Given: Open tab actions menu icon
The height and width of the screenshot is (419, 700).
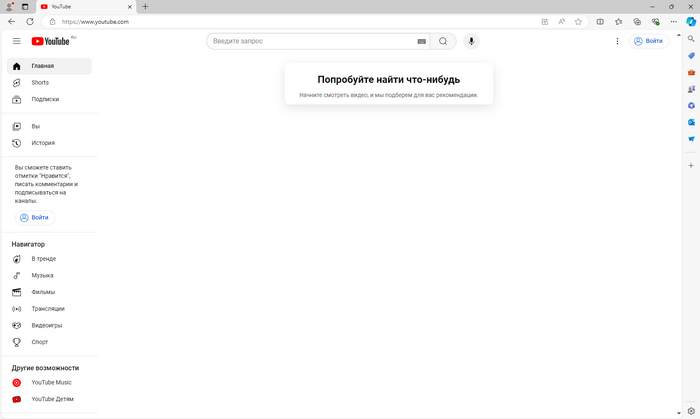Looking at the screenshot, I should click(x=25, y=7).
